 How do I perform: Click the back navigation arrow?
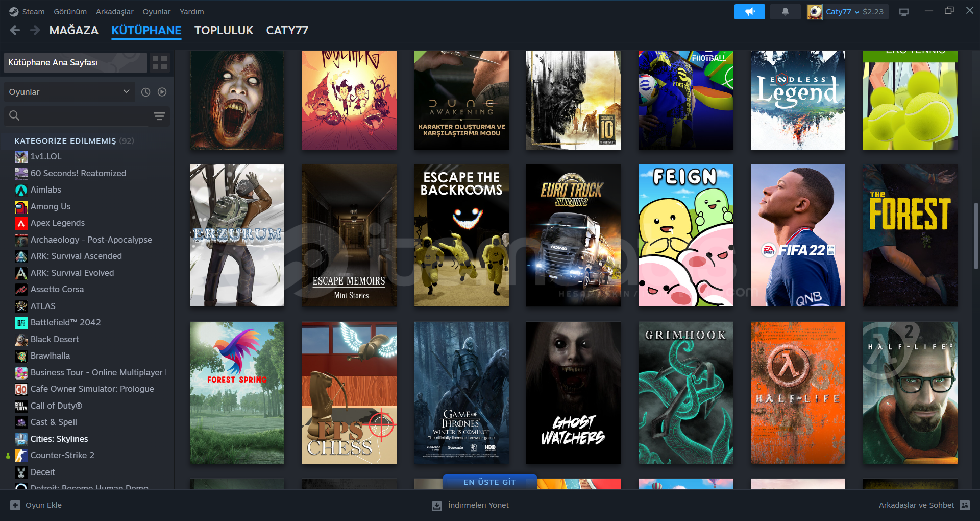point(15,31)
